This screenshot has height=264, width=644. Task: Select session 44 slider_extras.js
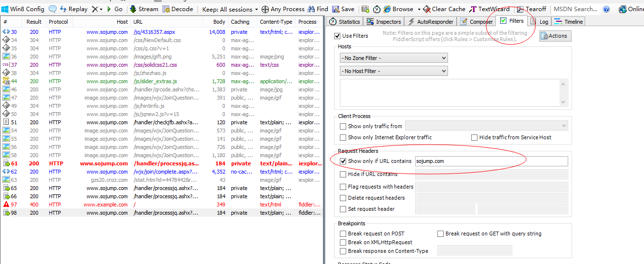coord(161,81)
